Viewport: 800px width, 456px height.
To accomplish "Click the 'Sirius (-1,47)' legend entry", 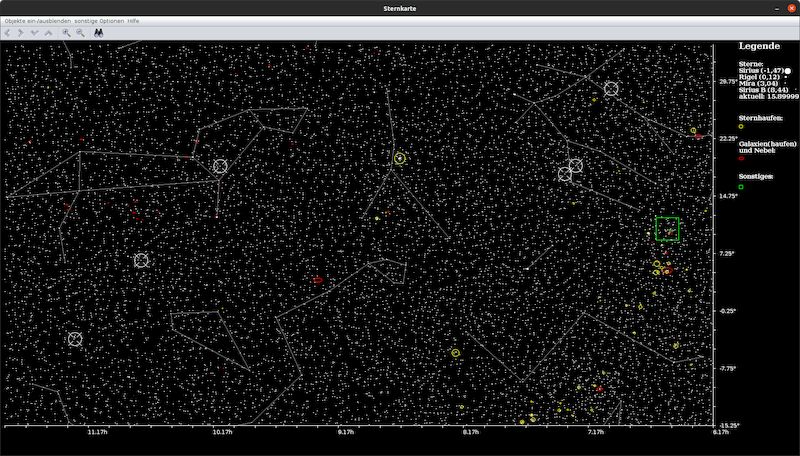I will 761,70.
